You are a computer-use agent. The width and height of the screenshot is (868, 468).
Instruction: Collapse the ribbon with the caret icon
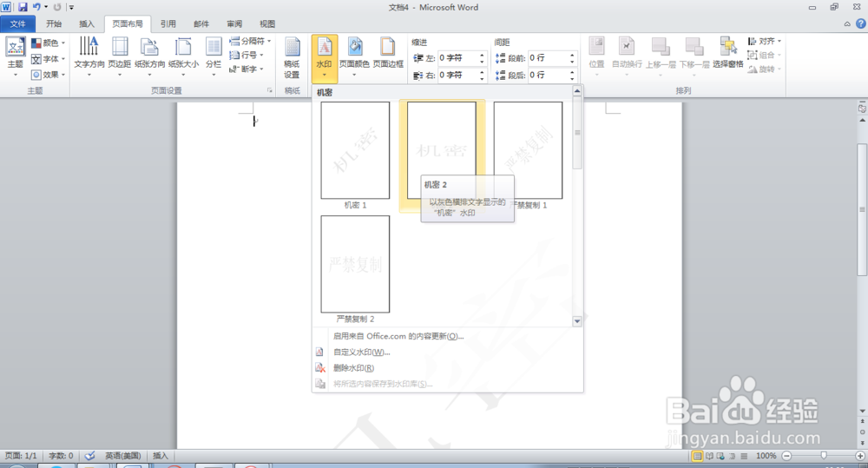click(x=847, y=23)
